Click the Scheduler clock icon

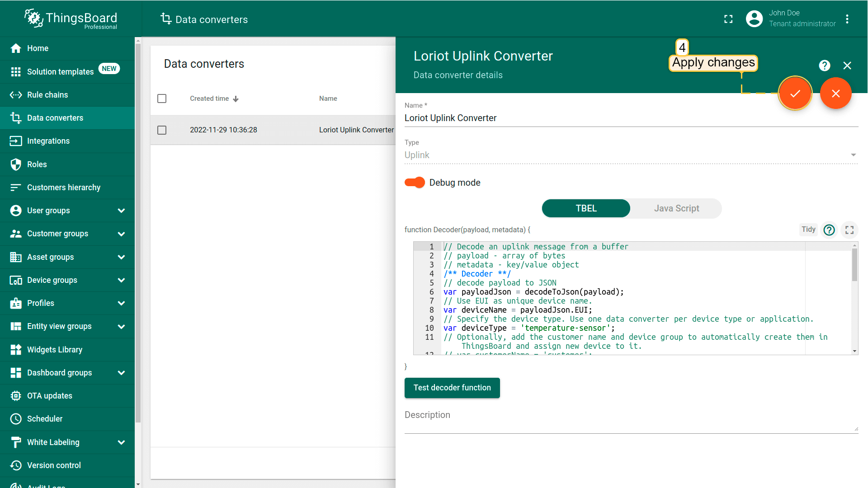(x=16, y=419)
